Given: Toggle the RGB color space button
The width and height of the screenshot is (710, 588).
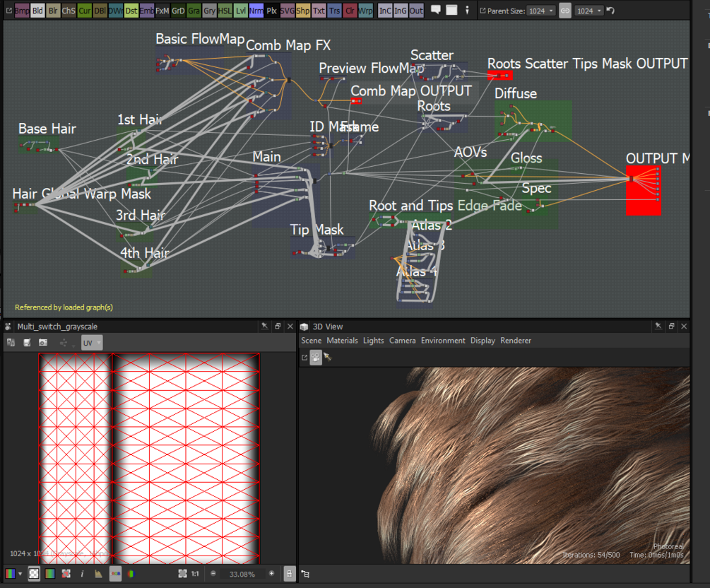Looking at the screenshot, I should [x=115, y=573].
